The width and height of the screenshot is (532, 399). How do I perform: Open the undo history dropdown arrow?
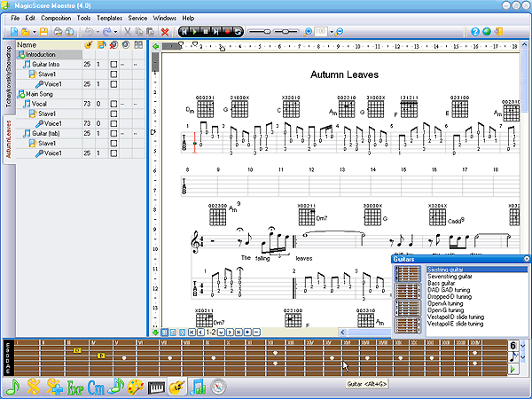(x=98, y=32)
